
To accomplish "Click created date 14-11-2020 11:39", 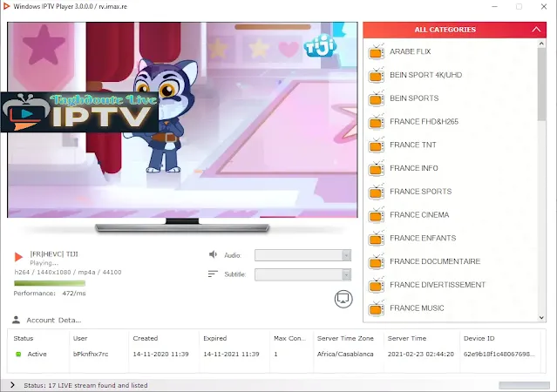I will click(160, 354).
